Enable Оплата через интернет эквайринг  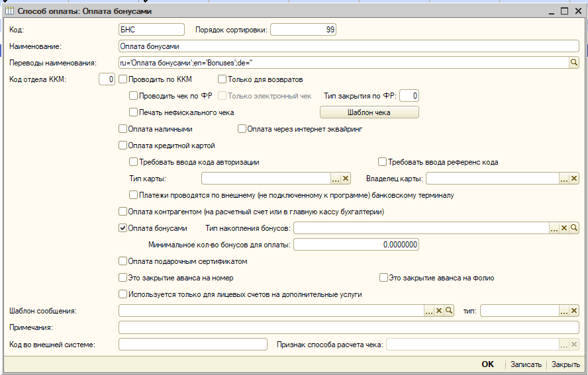click(242, 129)
